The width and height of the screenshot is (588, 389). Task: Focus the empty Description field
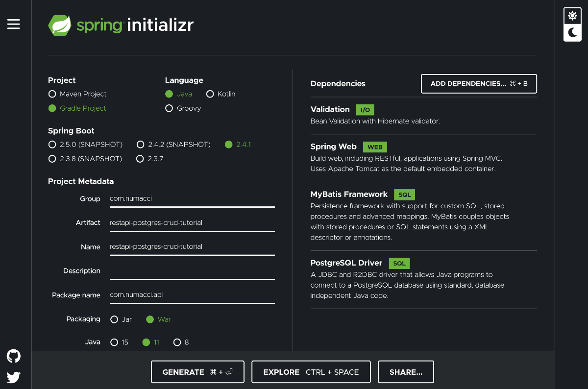tap(192, 270)
